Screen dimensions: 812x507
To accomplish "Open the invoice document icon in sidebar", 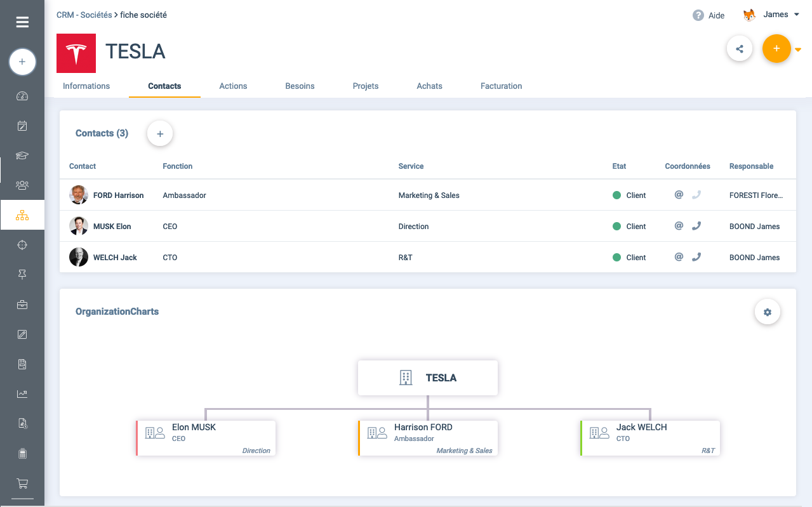I will click(x=22, y=423).
